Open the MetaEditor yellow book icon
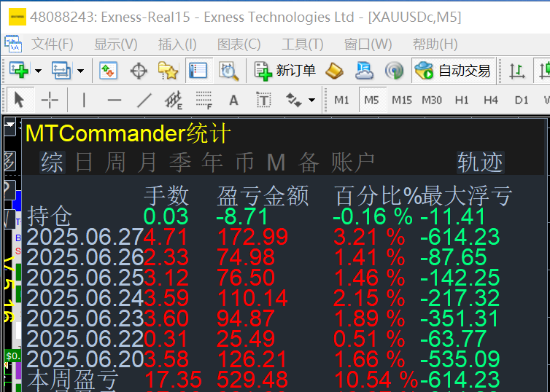The width and height of the screenshot is (550, 392). pos(334,71)
